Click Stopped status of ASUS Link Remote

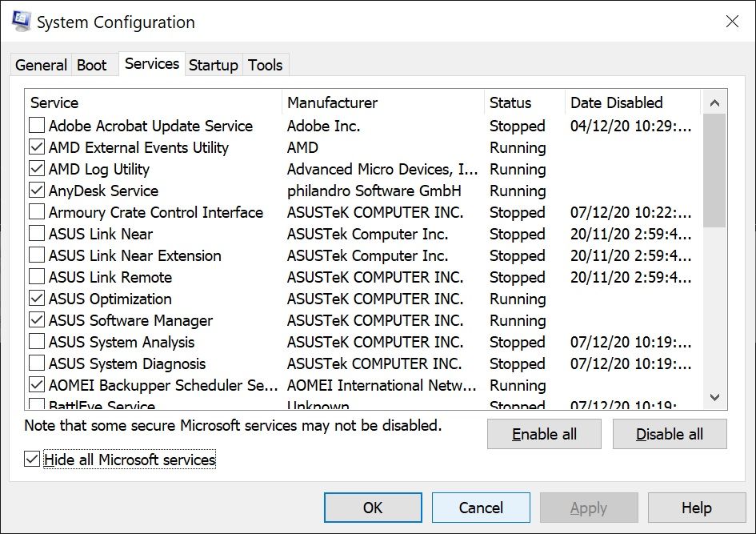coord(518,277)
